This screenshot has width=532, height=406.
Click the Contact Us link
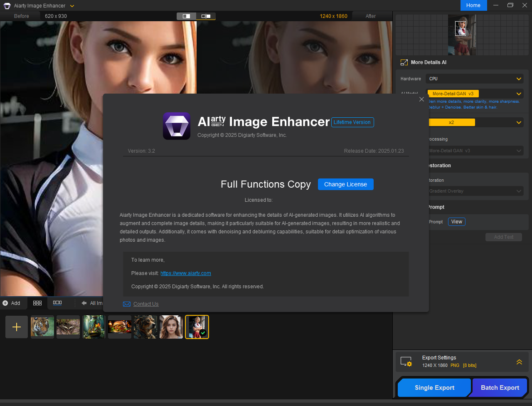pyautogui.click(x=146, y=304)
